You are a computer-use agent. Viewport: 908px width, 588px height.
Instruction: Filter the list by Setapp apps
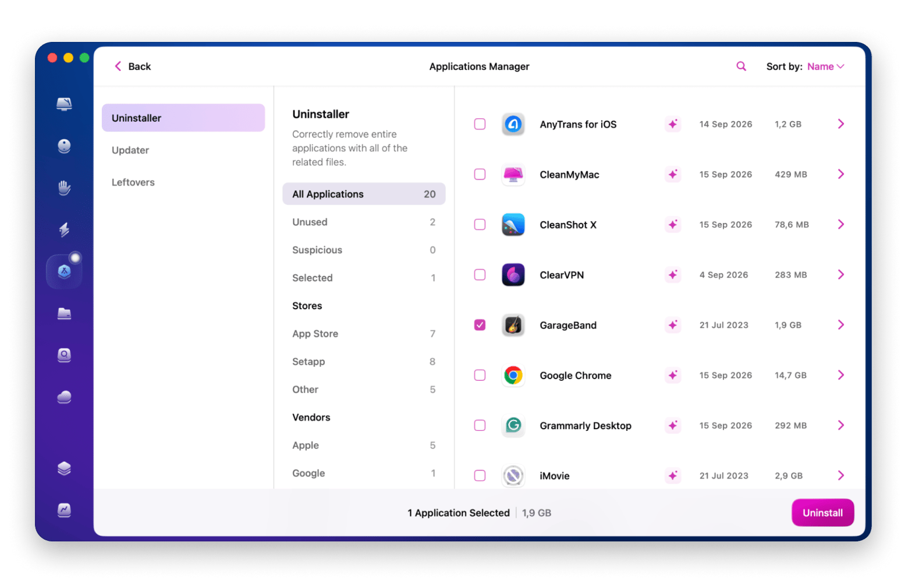[364, 362]
